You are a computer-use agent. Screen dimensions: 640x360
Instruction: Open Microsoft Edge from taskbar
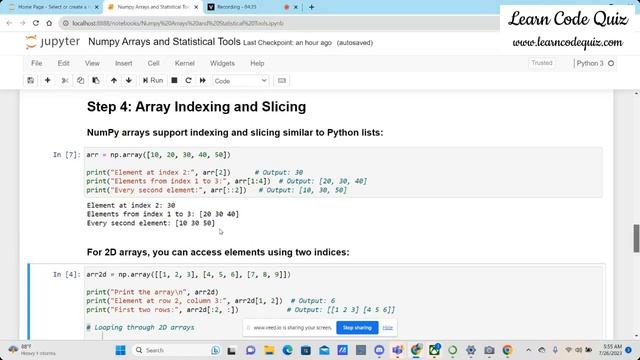[x=287, y=350]
